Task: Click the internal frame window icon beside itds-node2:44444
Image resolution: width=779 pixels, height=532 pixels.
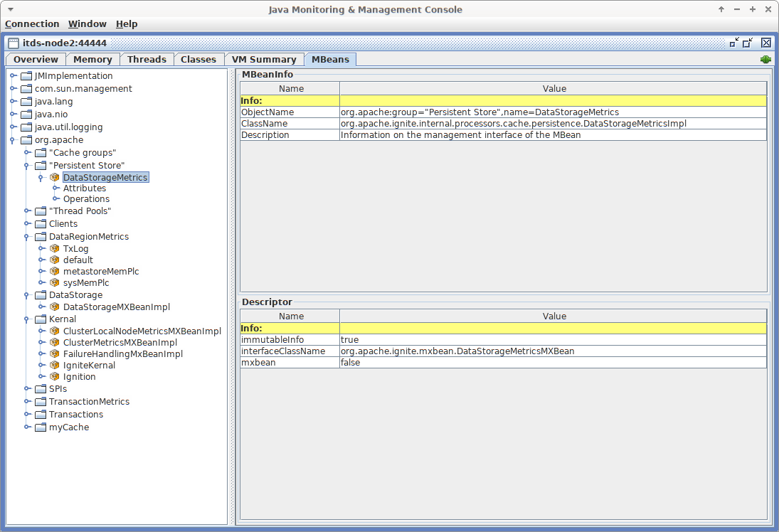Action: point(14,43)
